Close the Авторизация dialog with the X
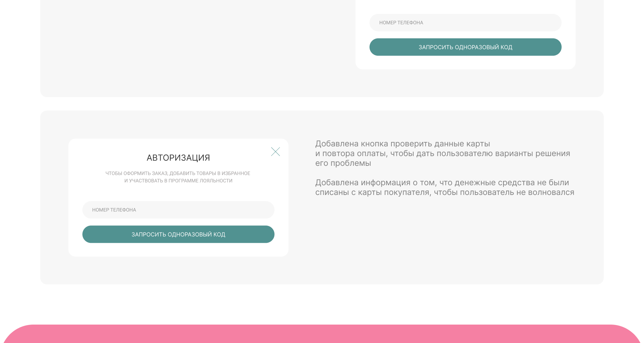Image resolution: width=644 pixels, height=343 pixels. pos(275,152)
